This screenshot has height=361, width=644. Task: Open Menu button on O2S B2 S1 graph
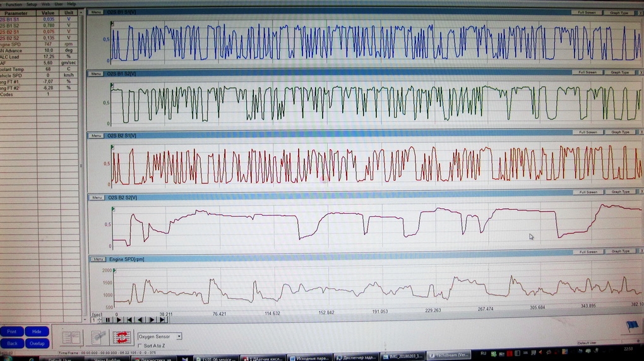[97, 136]
